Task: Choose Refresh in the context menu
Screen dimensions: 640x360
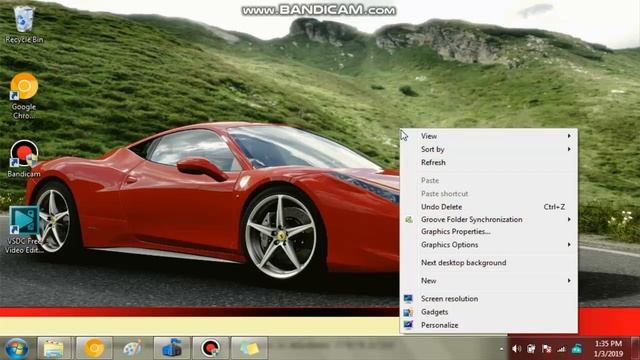Action: [x=489, y=162]
